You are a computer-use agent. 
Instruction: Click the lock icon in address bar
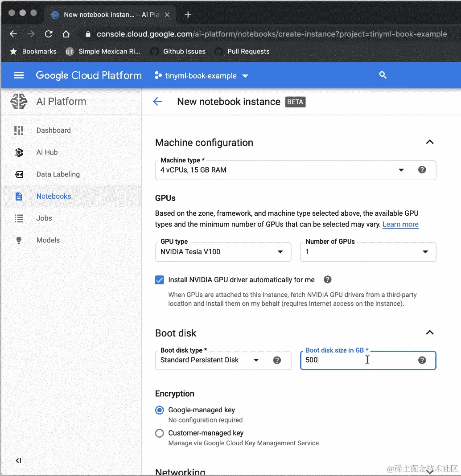tap(88, 34)
